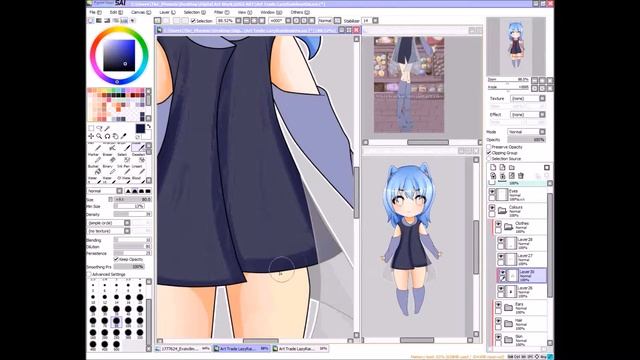Open the Layer menu
Image resolution: width=640 pixels, height=360 pixels.
click(x=167, y=12)
